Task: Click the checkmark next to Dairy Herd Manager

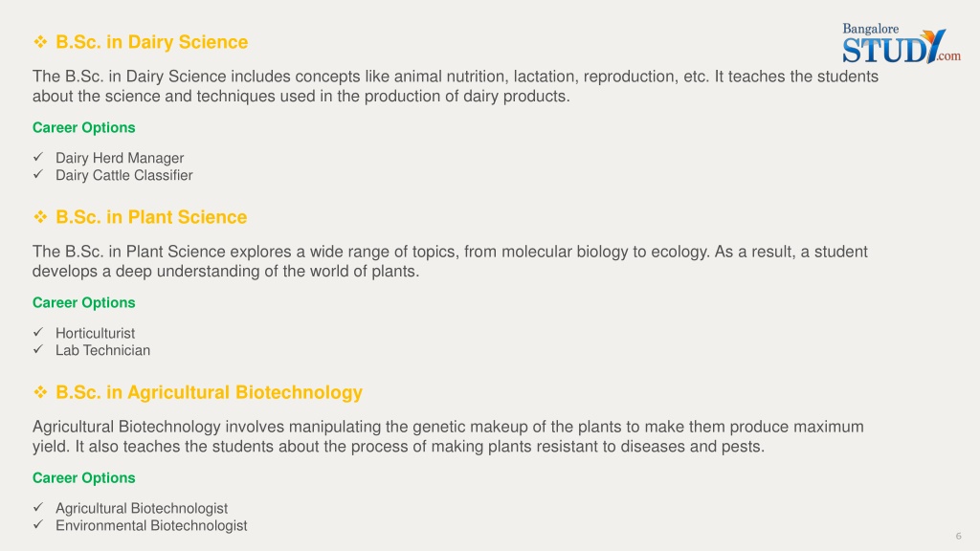Action: tap(38, 157)
